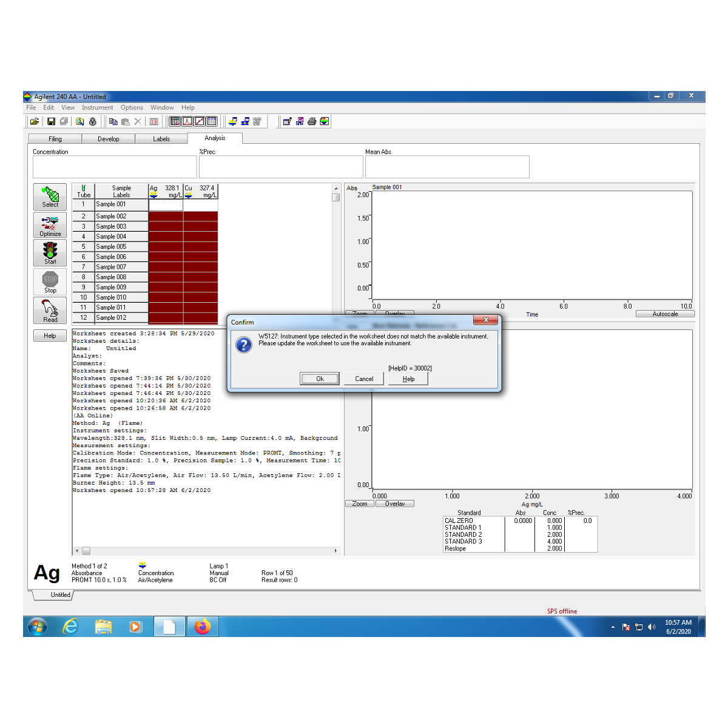Viewport: 728px width, 728px height.
Task: Click the Concentration text box at the top
Action: point(115,167)
